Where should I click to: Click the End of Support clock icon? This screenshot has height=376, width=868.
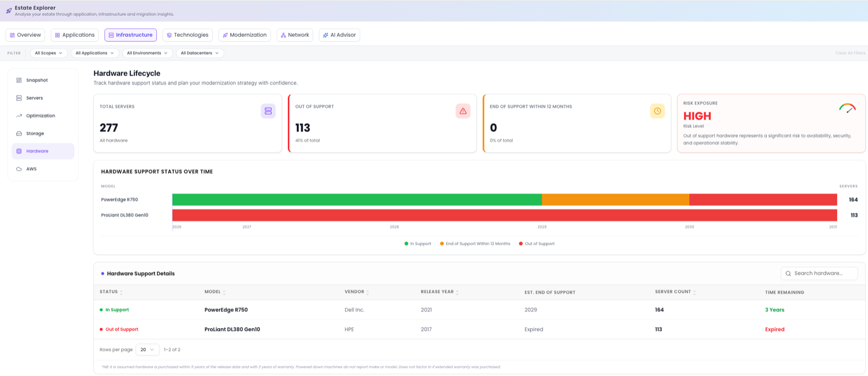658,111
